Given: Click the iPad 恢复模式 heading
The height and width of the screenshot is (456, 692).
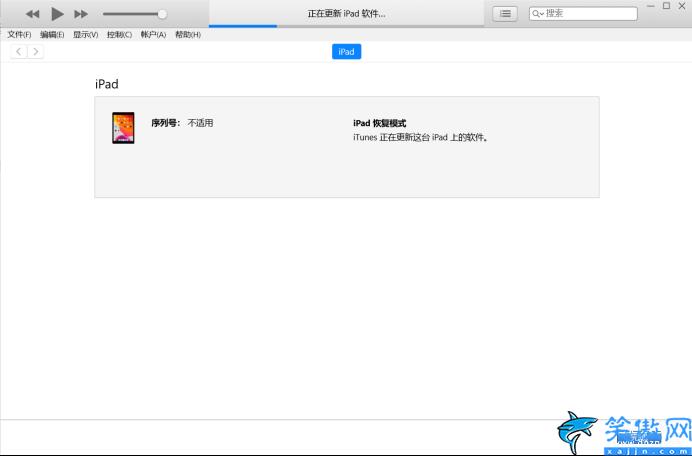Looking at the screenshot, I should [x=380, y=123].
